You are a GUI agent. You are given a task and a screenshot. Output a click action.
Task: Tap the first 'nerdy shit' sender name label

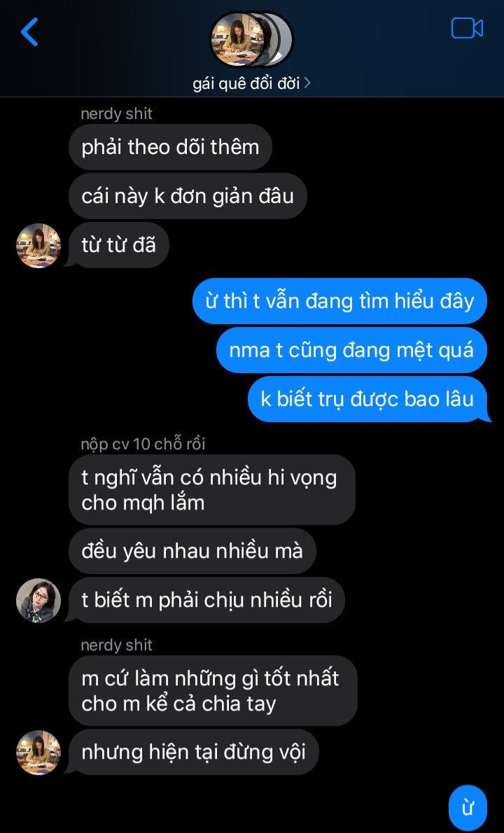click(116, 113)
